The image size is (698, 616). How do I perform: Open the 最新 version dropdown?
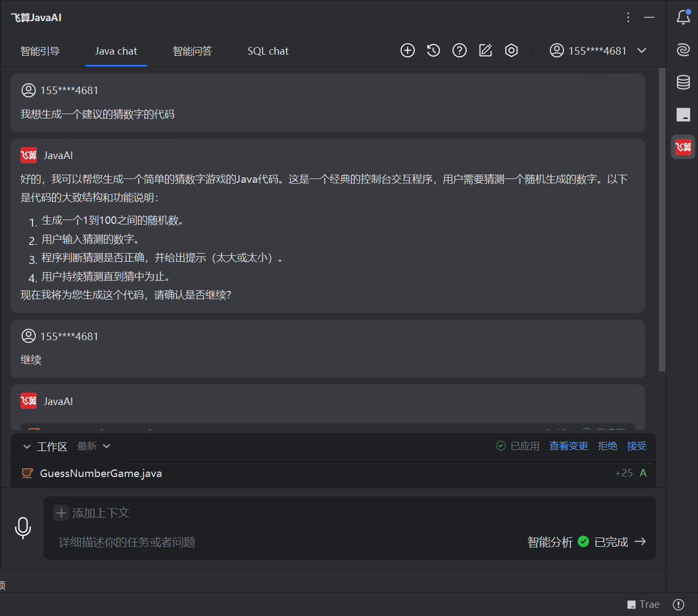tap(94, 446)
